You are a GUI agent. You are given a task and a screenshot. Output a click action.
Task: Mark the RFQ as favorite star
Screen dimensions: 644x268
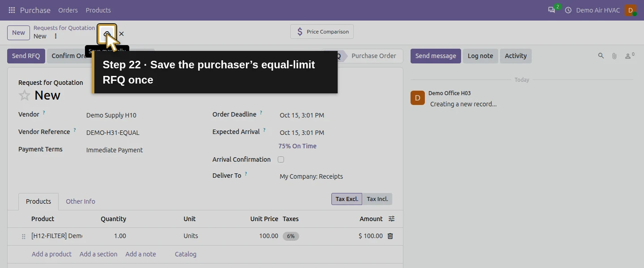click(25, 95)
